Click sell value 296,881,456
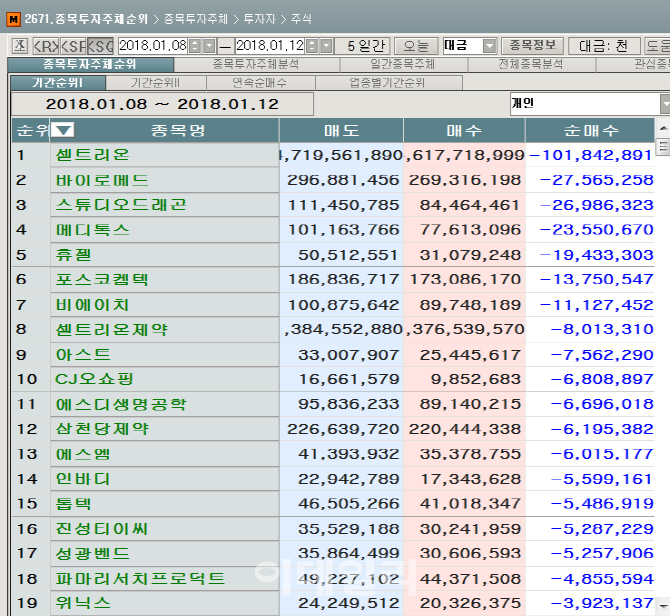The image size is (670, 616). pyautogui.click(x=343, y=180)
